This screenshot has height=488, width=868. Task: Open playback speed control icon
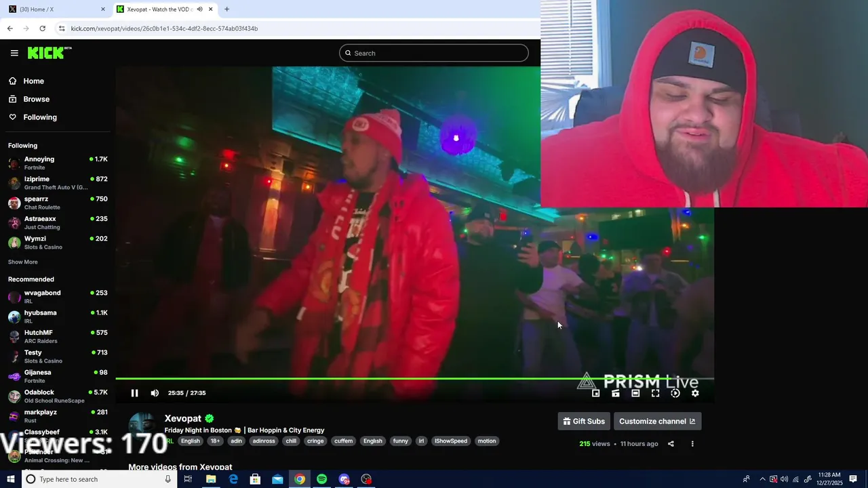(675, 393)
